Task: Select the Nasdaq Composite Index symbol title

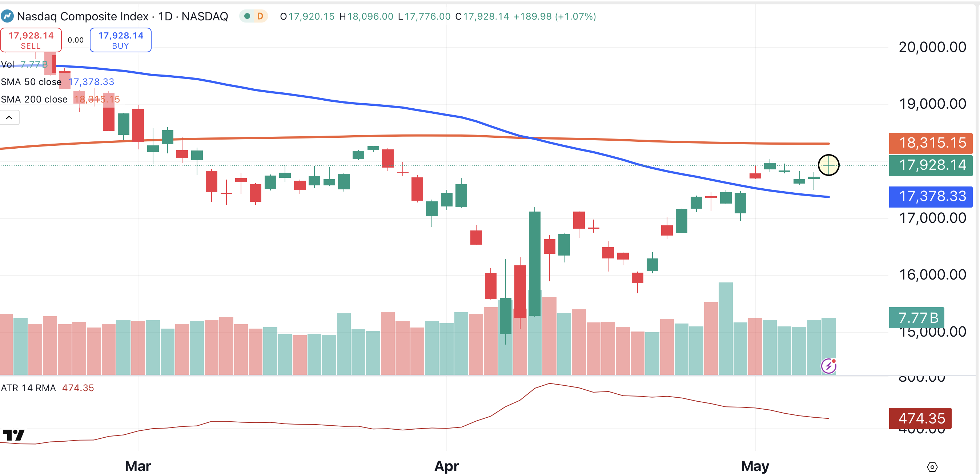Action: click(x=83, y=16)
